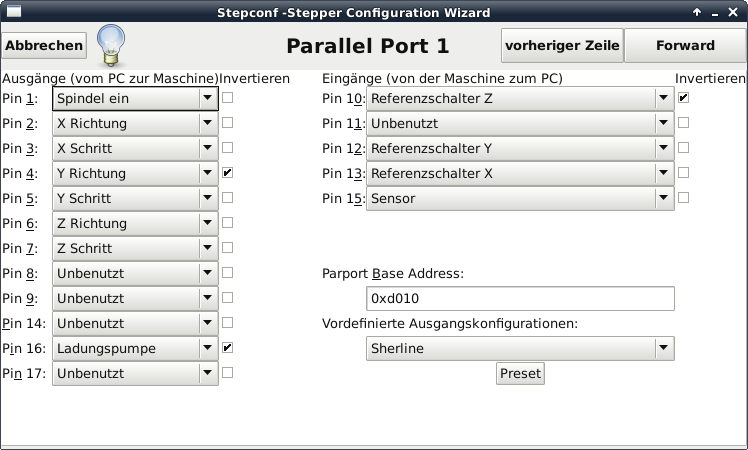Toggle Invertieren checkbox for Pin 1
Screen dimensions: 748x450
[228, 98]
